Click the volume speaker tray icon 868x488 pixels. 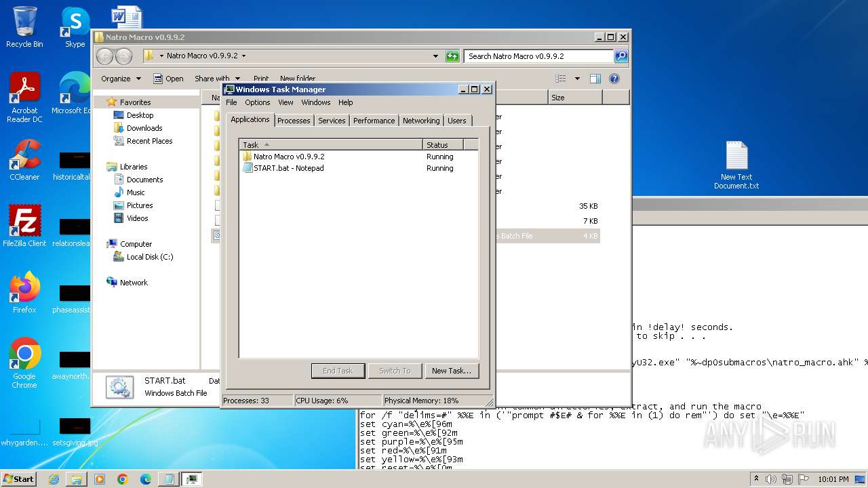point(771,479)
